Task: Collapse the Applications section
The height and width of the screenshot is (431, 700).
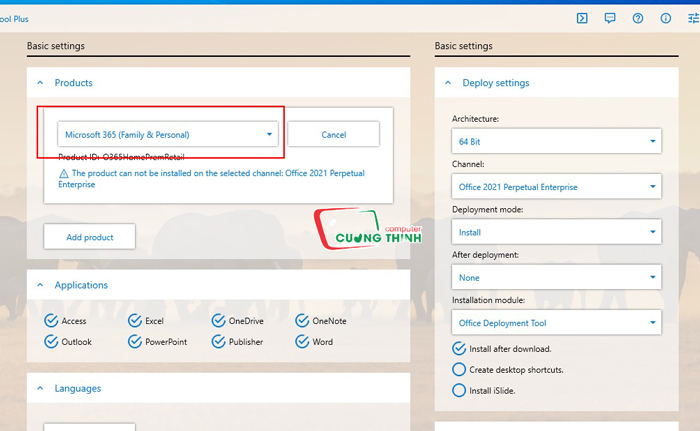Action: (x=40, y=285)
